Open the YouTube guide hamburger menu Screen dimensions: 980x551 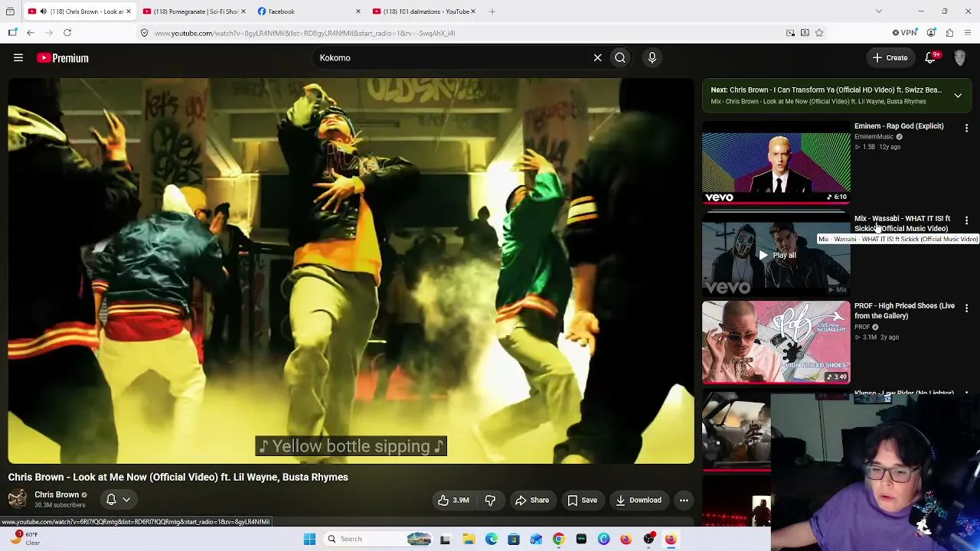pos(18,57)
